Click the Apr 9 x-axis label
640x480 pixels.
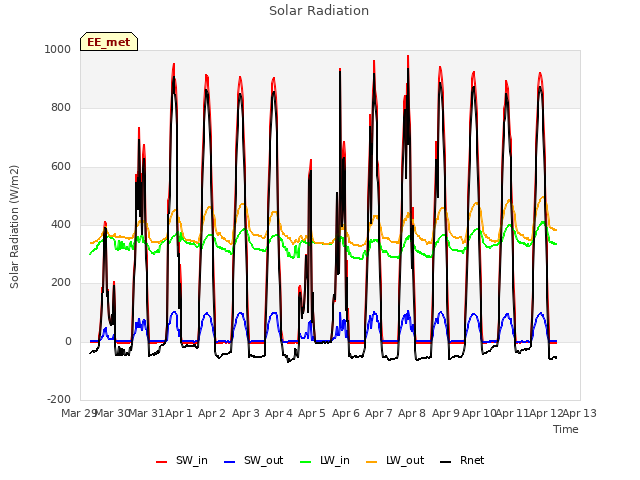click(446, 413)
